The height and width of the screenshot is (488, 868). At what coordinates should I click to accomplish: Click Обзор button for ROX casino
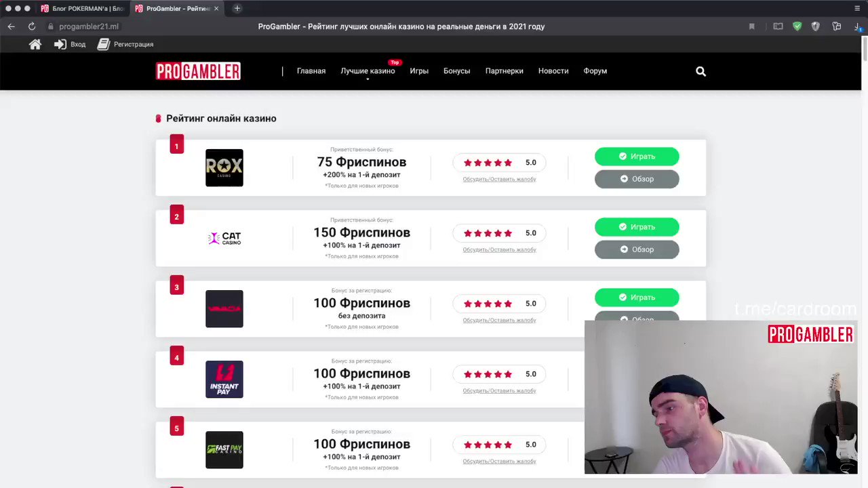(x=637, y=179)
